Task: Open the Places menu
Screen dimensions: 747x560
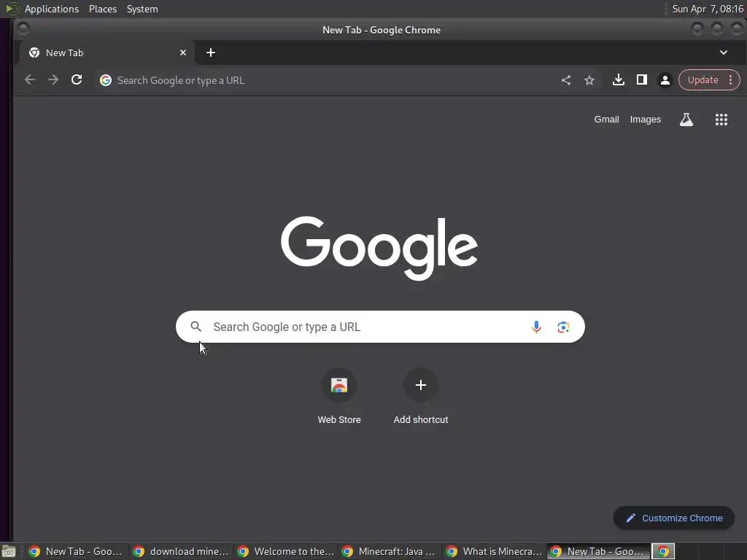Action: pyautogui.click(x=103, y=9)
